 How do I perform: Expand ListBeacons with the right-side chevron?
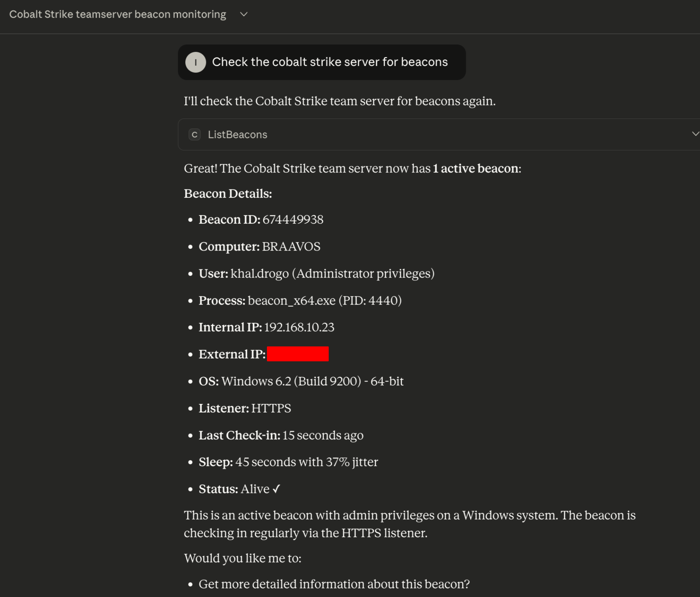pos(695,134)
